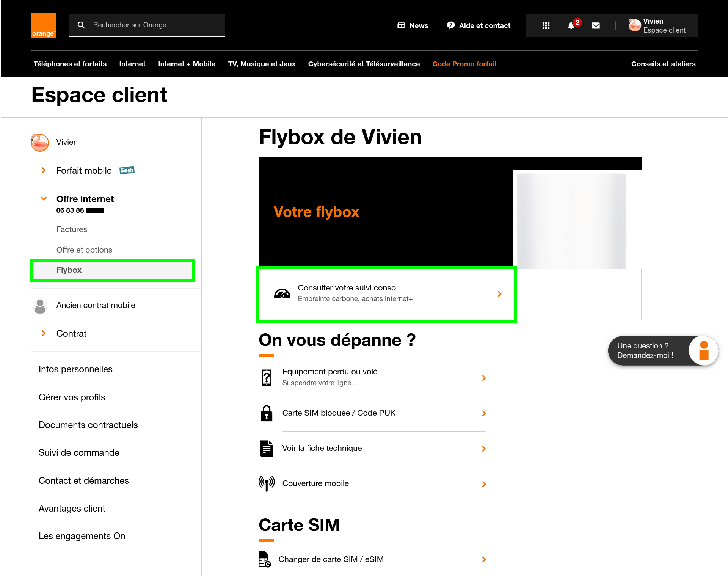The image size is (728, 576).
Task: Expand the Forfait mobile section
Action: coord(44,170)
